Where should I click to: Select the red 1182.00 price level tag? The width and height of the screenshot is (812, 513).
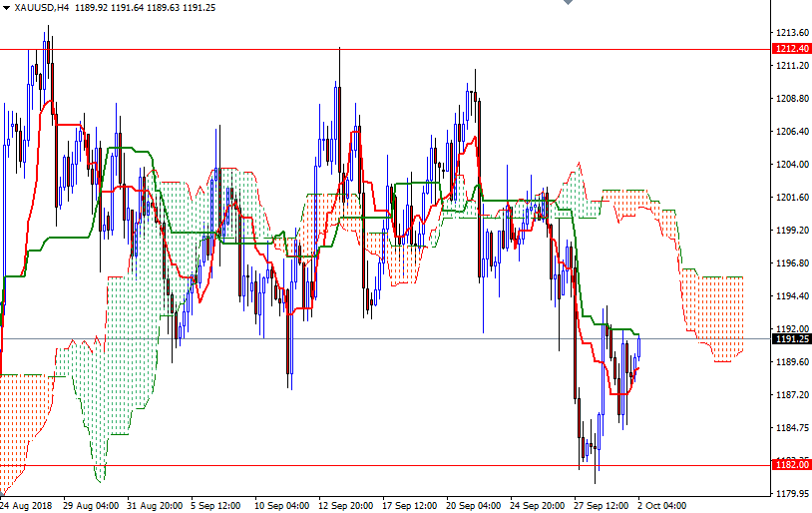(x=792, y=465)
